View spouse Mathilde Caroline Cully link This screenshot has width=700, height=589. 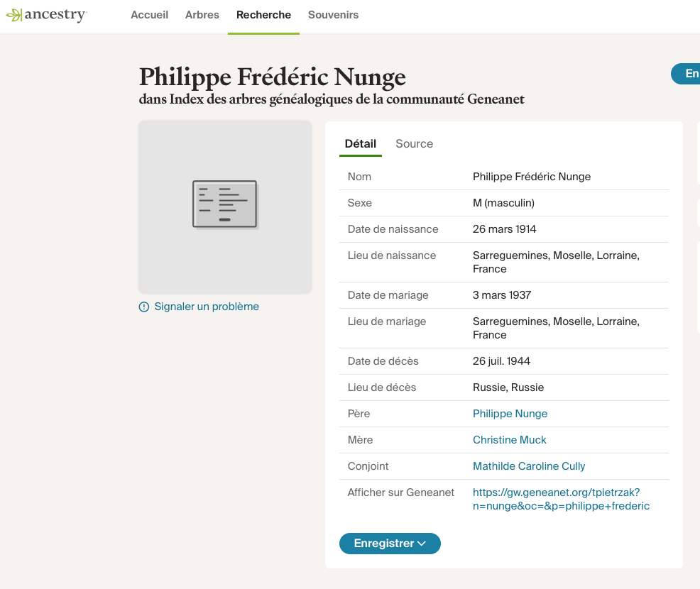tap(529, 466)
